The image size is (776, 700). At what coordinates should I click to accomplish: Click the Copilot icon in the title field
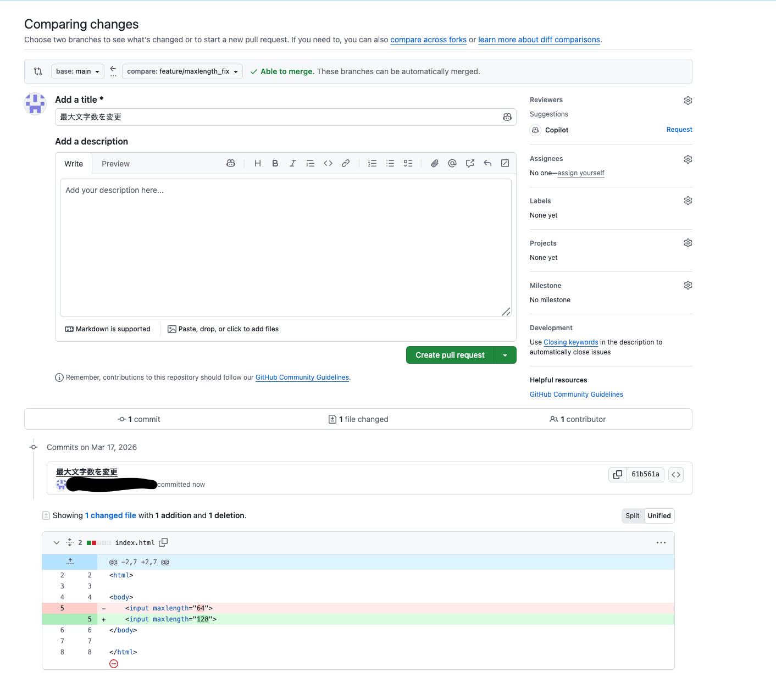coord(507,117)
